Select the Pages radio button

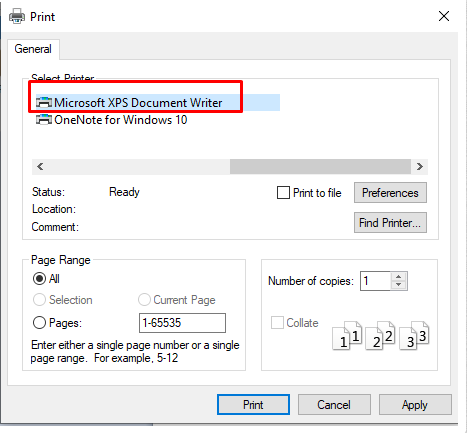39,323
